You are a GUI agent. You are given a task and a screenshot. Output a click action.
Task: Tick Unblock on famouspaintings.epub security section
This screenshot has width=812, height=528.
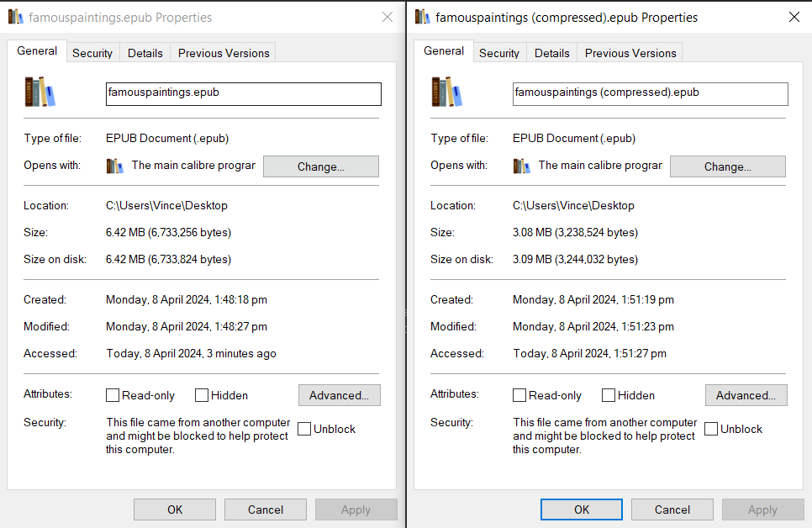(x=303, y=428)
